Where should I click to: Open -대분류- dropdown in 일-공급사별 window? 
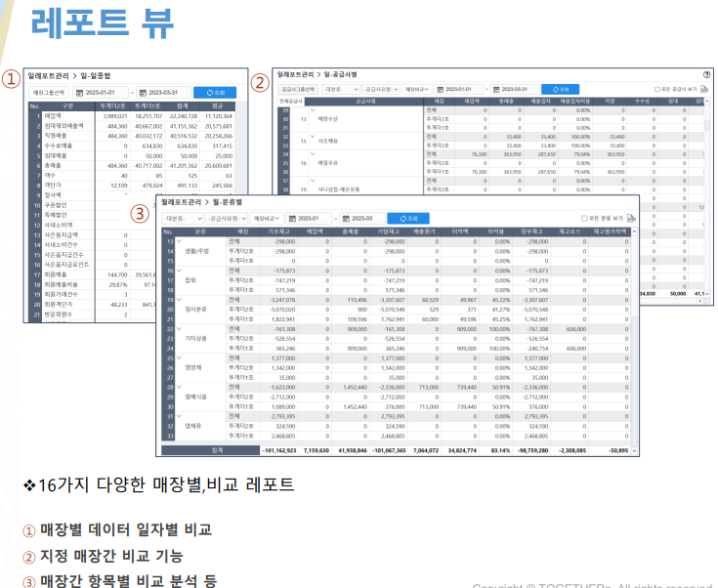point(341,89)
